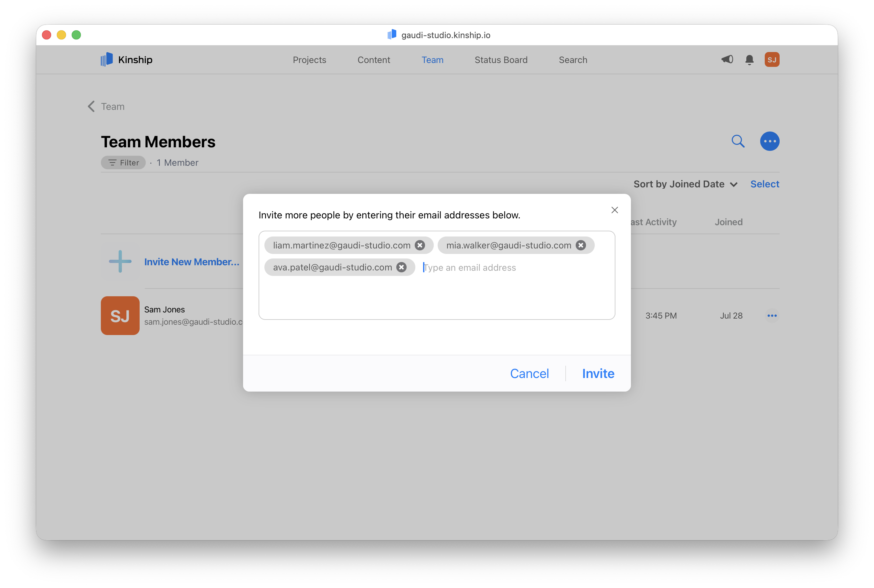Click the Select link above the member list
This screenshot has height=588, width=874.
pyautogui.click(x=764, y=184)
